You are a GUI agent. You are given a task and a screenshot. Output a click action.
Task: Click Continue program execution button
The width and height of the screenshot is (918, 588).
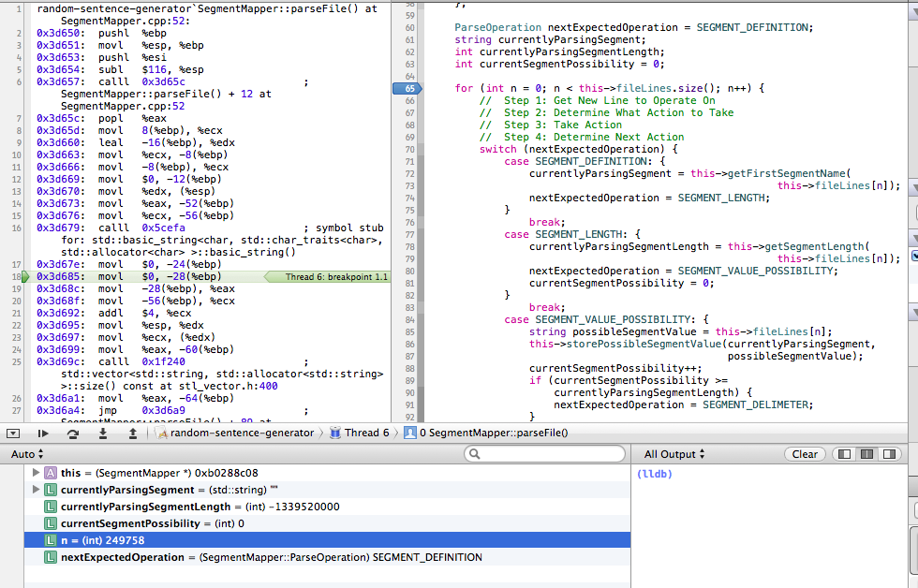pyautogui.click(x=43, y=434)
